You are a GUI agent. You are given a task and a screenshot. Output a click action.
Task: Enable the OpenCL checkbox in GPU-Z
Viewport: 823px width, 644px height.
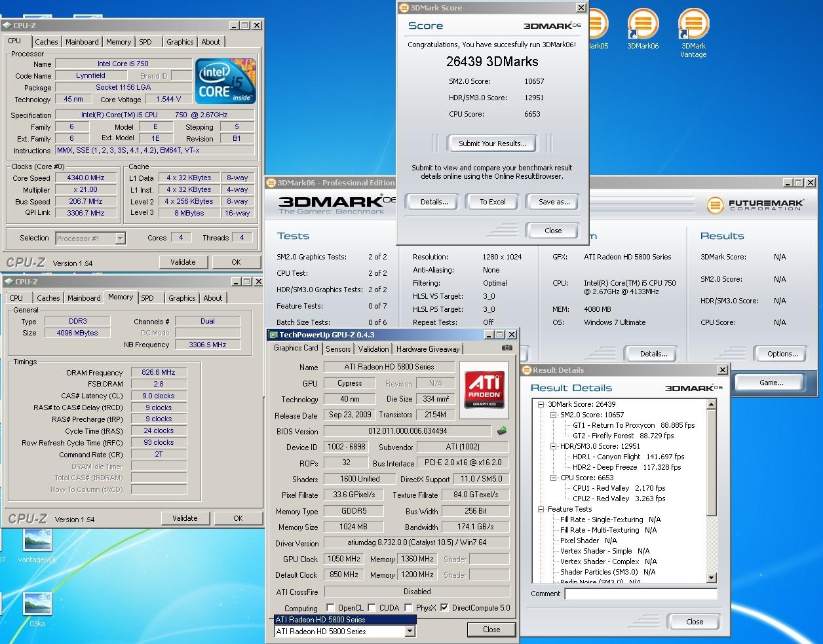pyautogui.click(x=330, y=607)
